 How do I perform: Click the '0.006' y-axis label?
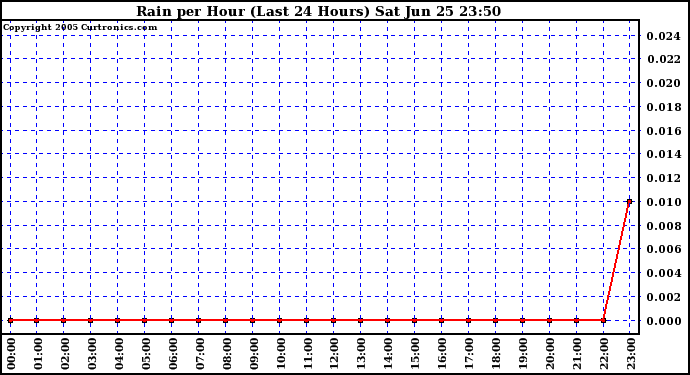663,249
